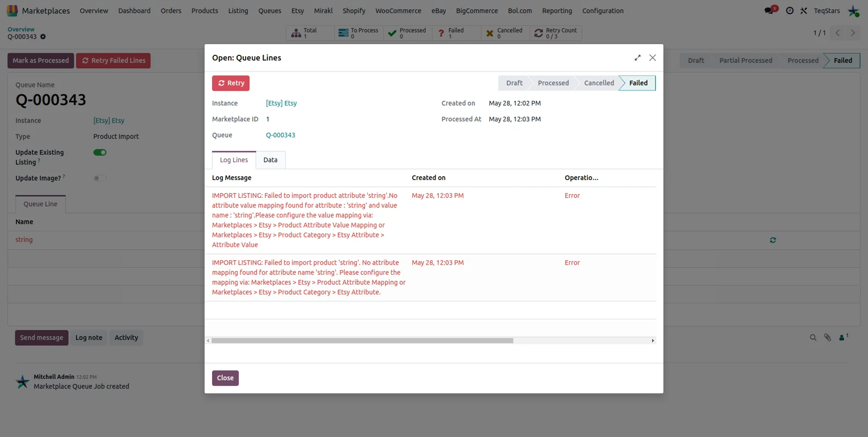This screenshot has height=437, width=868.
Task: Open the WooCommerce menu
Action: coord(398,11)
